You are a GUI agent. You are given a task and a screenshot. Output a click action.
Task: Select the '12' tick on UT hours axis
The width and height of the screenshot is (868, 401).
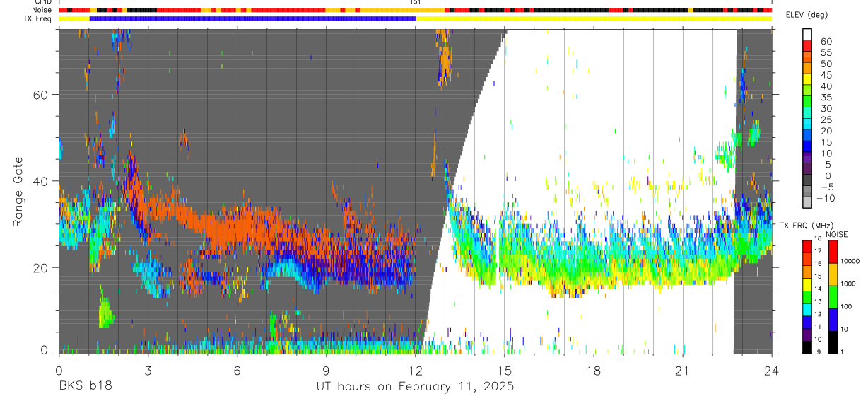click(416, 371)
